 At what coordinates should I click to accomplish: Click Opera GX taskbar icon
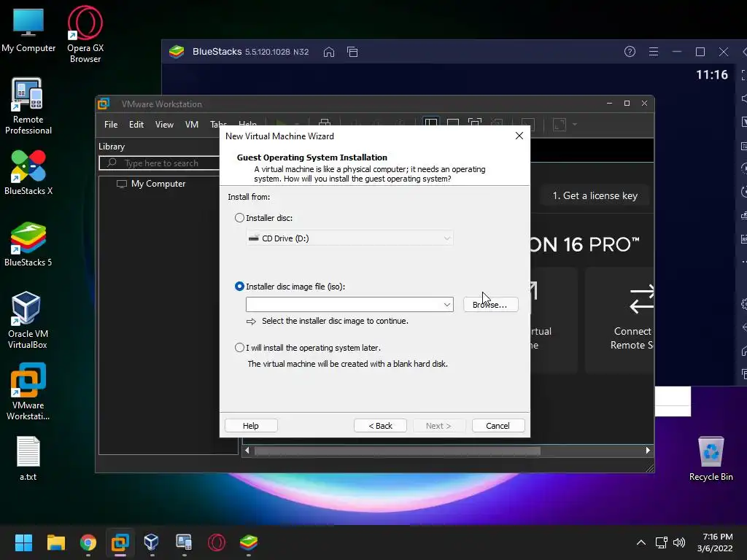[216, 542]
